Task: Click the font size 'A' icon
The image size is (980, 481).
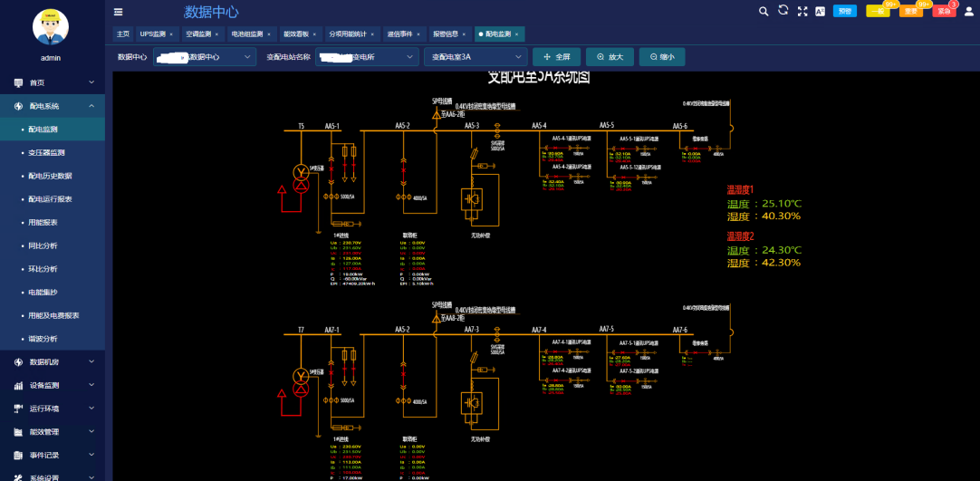Action: (821, 11)
